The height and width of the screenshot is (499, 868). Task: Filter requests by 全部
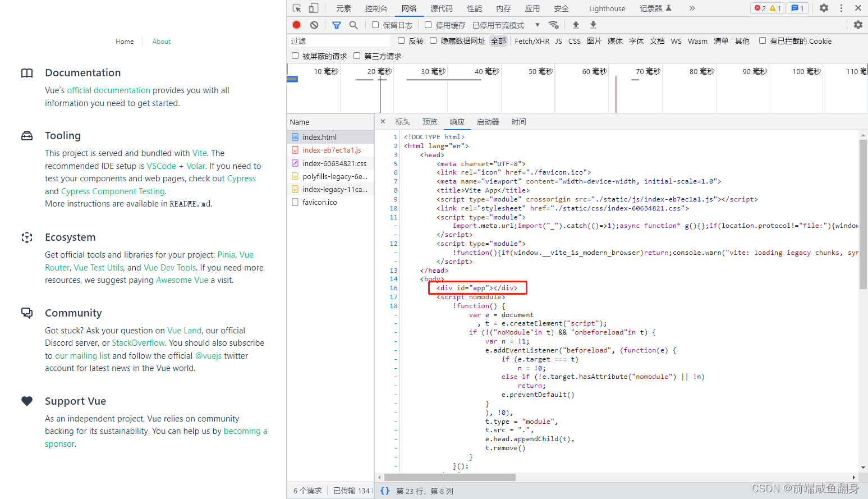pyautogui.click(x=498, y=41)
